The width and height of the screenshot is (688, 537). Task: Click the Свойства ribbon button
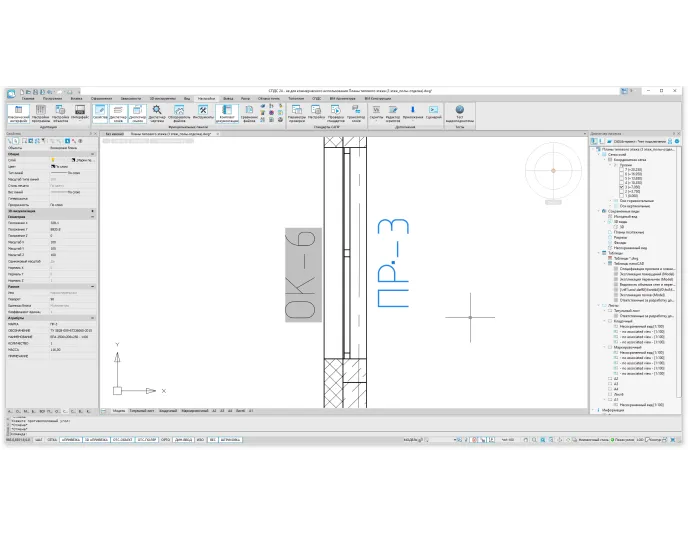coord(99,113)
